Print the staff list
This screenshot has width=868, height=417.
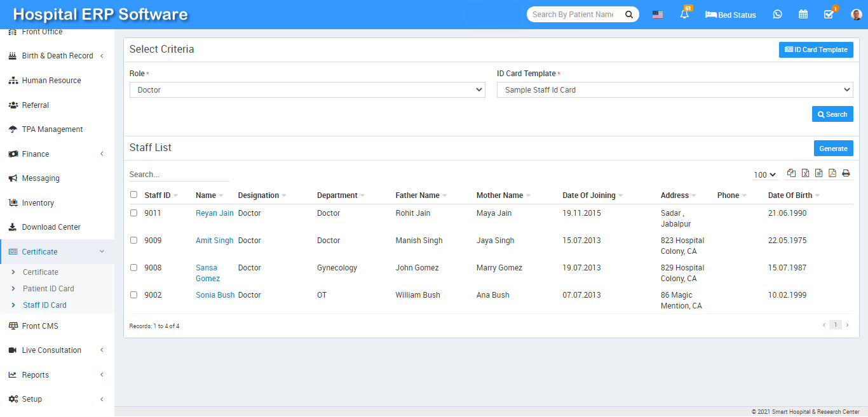[x=846, y=173]
